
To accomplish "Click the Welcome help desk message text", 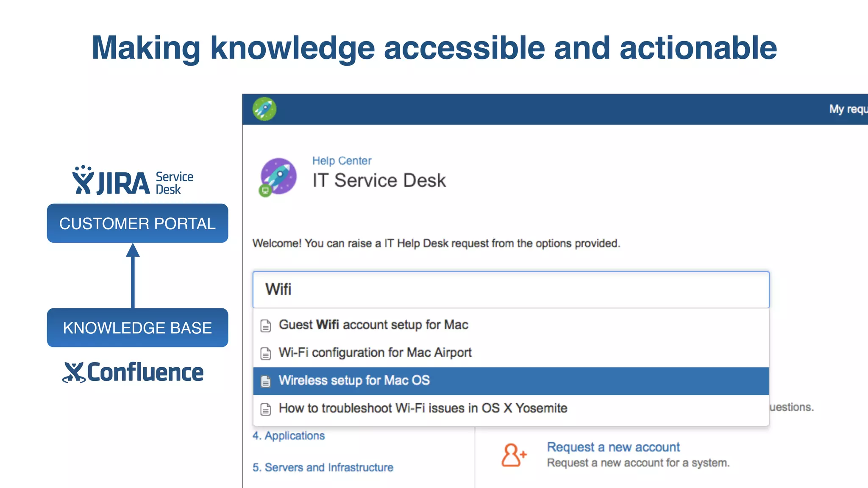I will click(x=436, y=244).
